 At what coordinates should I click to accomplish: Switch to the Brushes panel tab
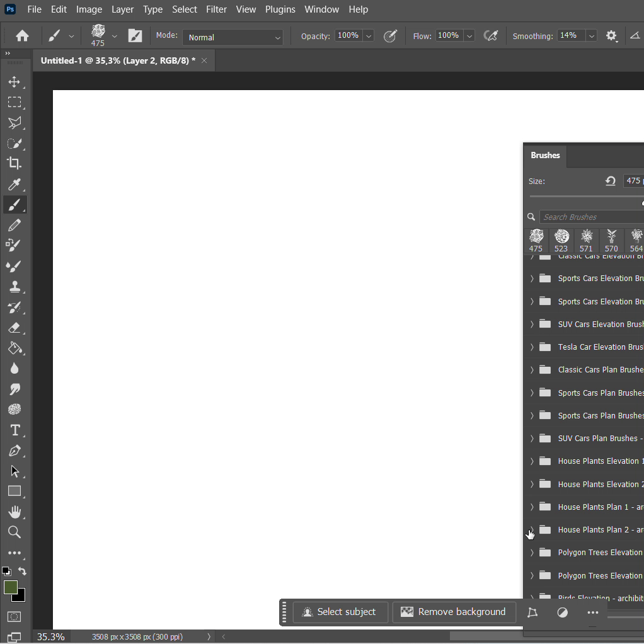545,156
